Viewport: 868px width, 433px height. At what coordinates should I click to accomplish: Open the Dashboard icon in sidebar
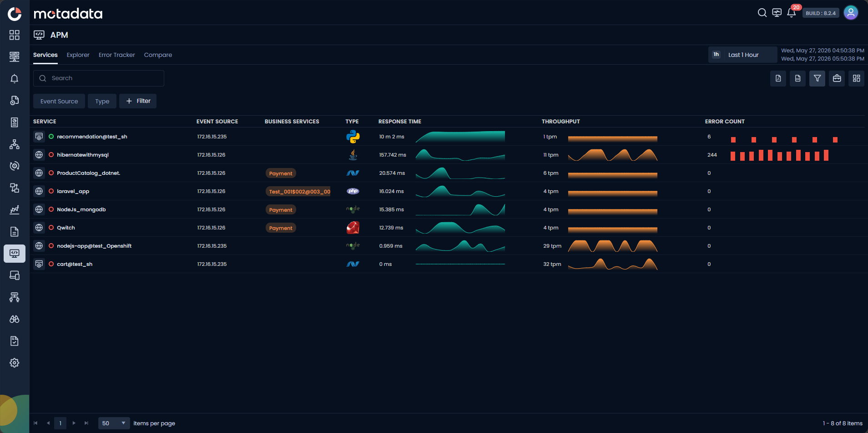pyautogui.click(x=15, y=35)
